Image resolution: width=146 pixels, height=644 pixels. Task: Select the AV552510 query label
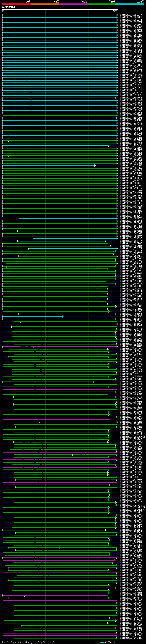click(8, 8)
